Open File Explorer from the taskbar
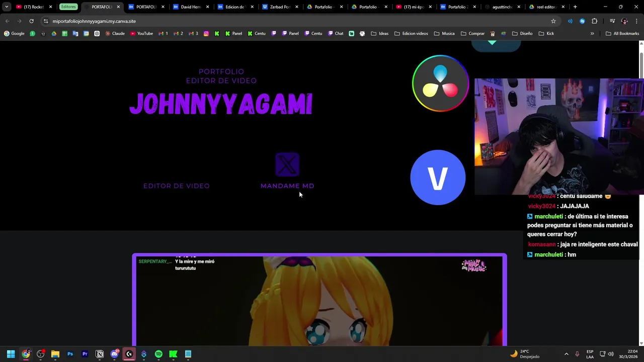The image size is (644, 362). pyautogui.click(x=55, y=354)
